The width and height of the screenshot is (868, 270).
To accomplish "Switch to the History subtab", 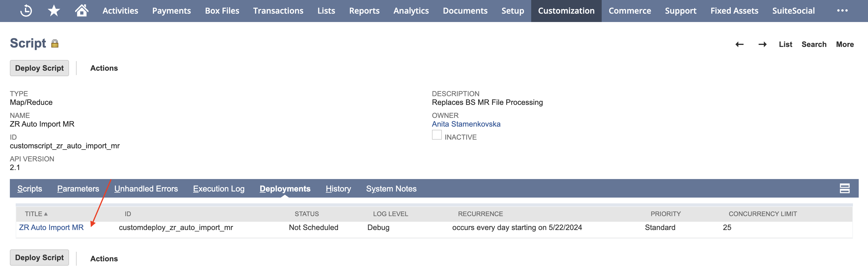I will pyautogui.click(x=338, y=189).
